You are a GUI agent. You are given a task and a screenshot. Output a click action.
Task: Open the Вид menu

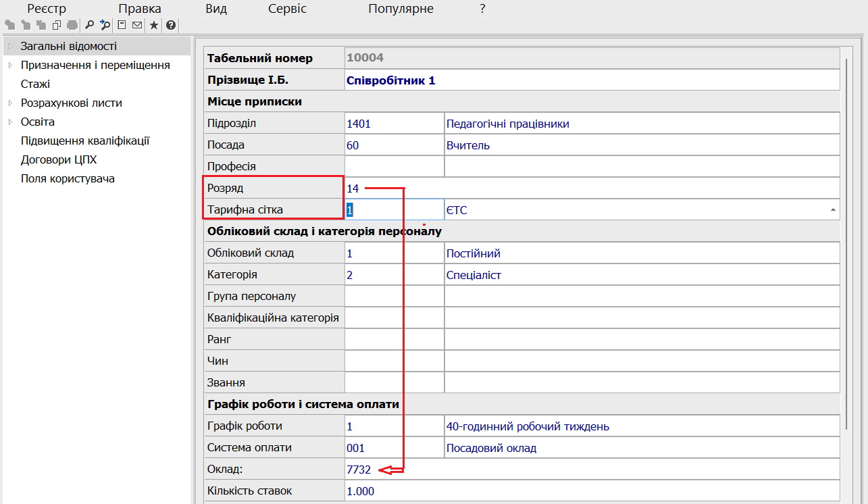216,9
